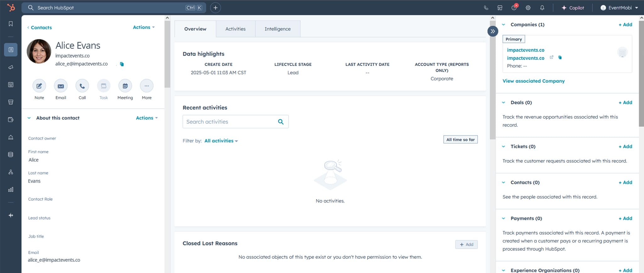Screen dimensions: 644x273
Task: Open the Marketplace icon in top bar
Action: [500, 8]
